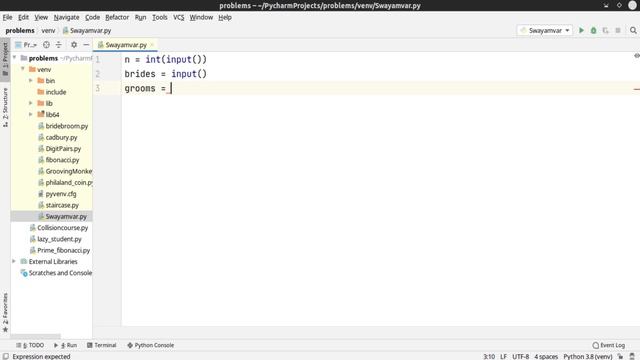The image size is (640, 360).
Task: Open the Tools menu
Action: tap(160, 17)
